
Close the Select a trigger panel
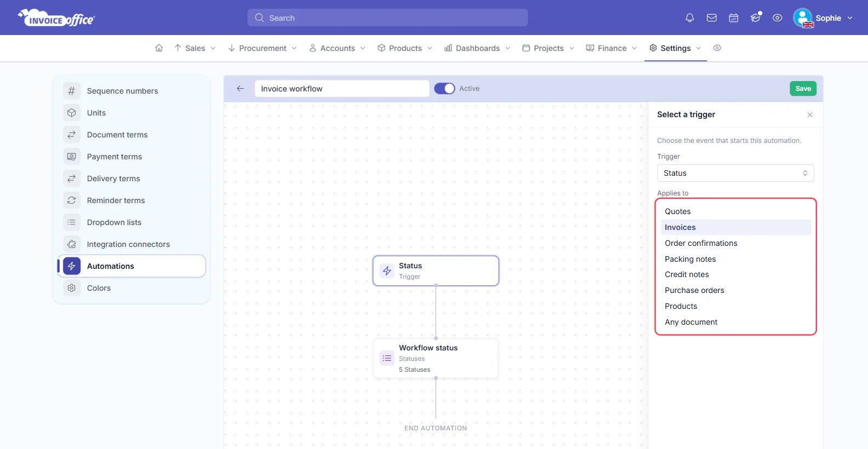click(810, 115)
